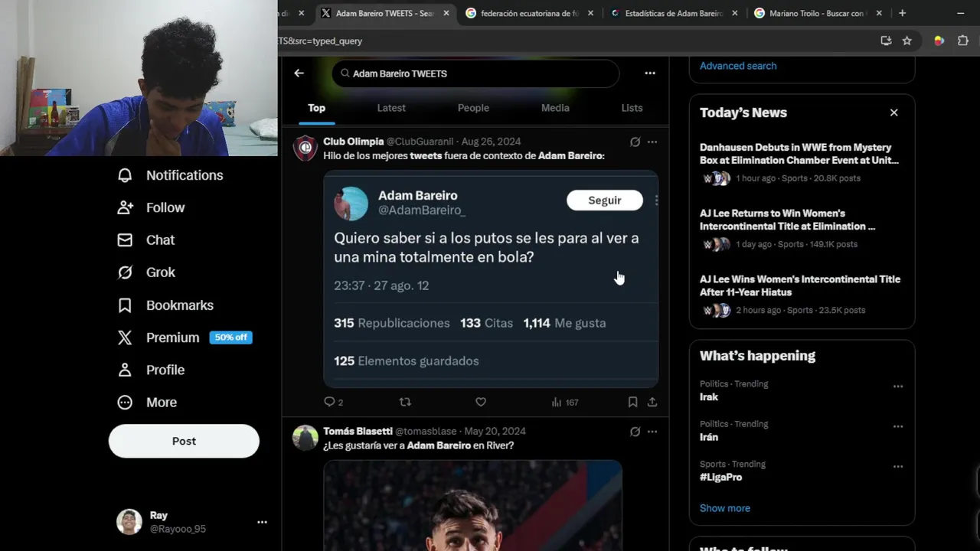Viewport: 980px width, 551px height.
Task: Open Danhausen Debuts in WWE news
Action: click(799, 154)
